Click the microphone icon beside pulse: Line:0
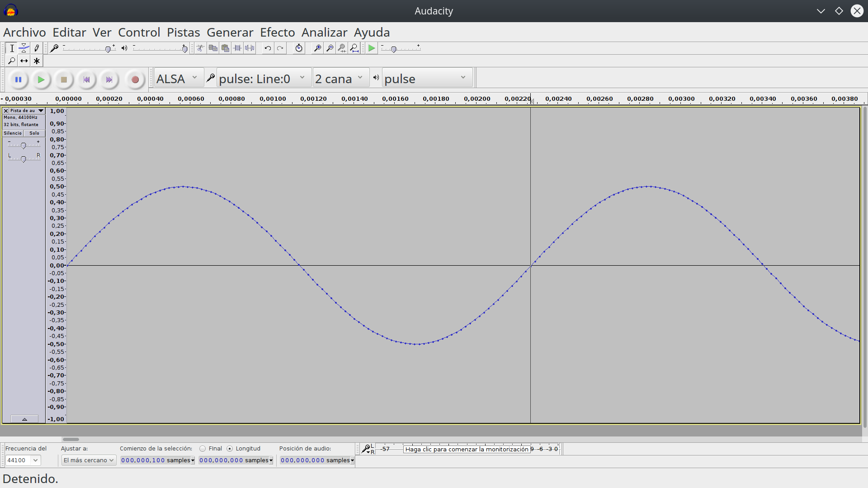868x488 pixels. pyautogui.click(x=210, y=78)
